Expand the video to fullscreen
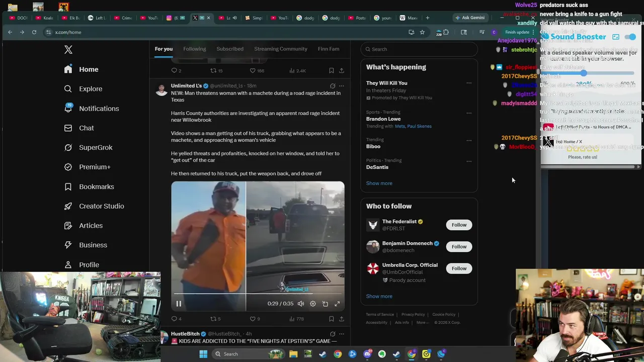The image size is (644, 362). [337, 304]
